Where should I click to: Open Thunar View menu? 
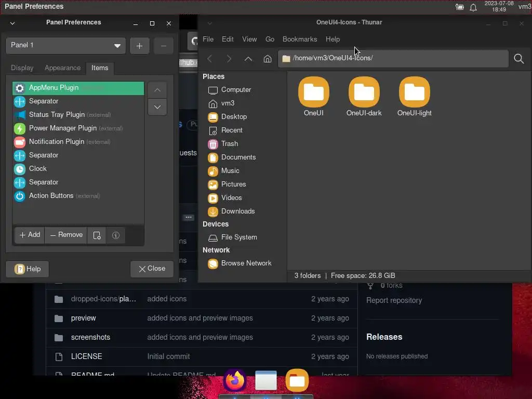[x=249, y=39]
